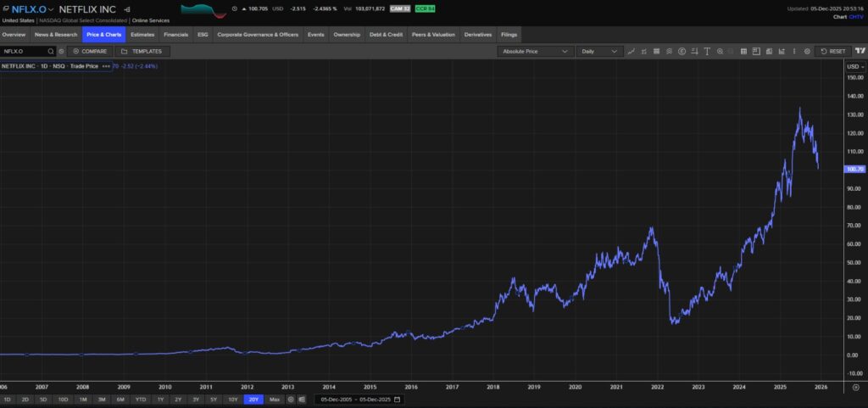This screenshot has height=408, width=868.
Task: Expand the Absolute Price dropdown
Action: [535, 51]
